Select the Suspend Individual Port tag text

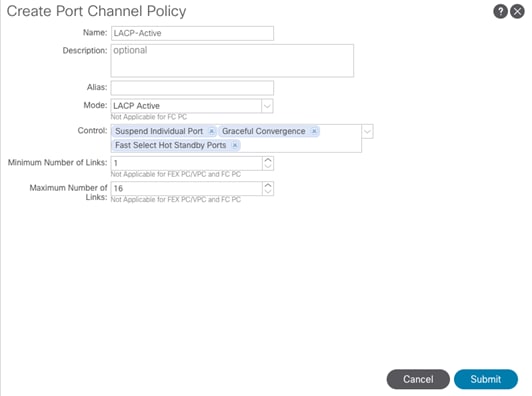coord(159,131)
